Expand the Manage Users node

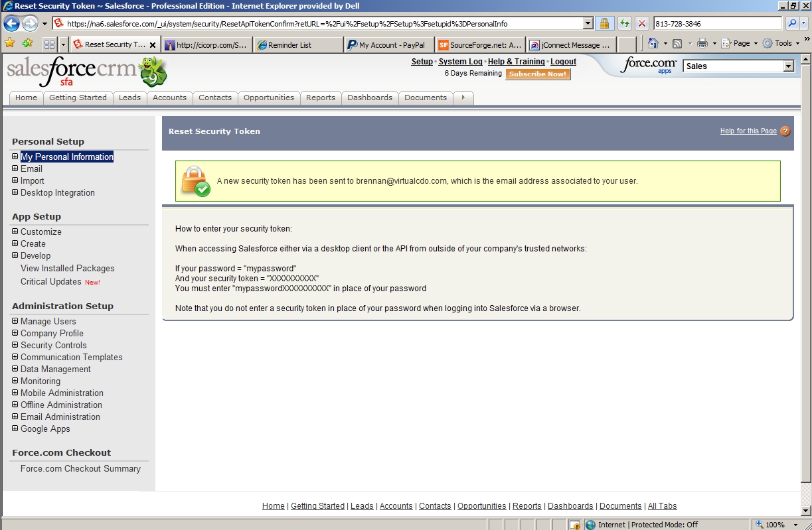pyautogui.click(x=15, y=321)
